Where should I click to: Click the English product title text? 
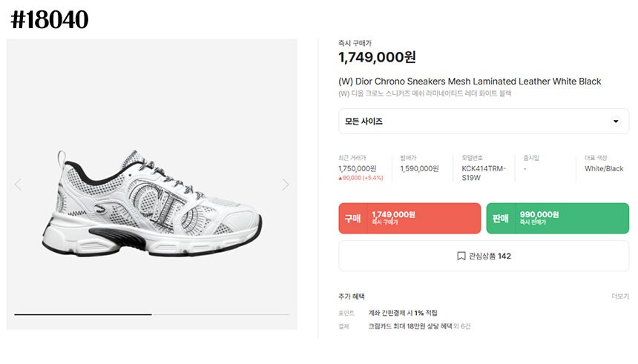coord(470,82)
